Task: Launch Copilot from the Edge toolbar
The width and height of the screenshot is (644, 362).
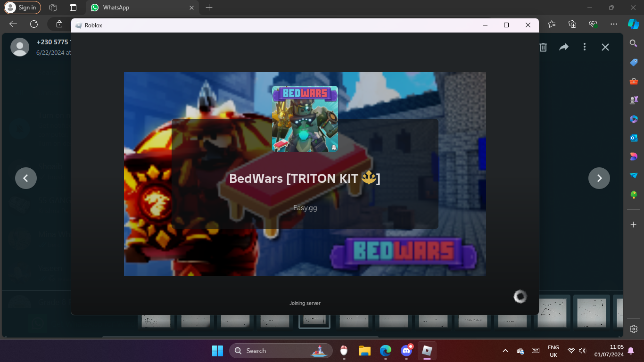Action: click(633, 24)
